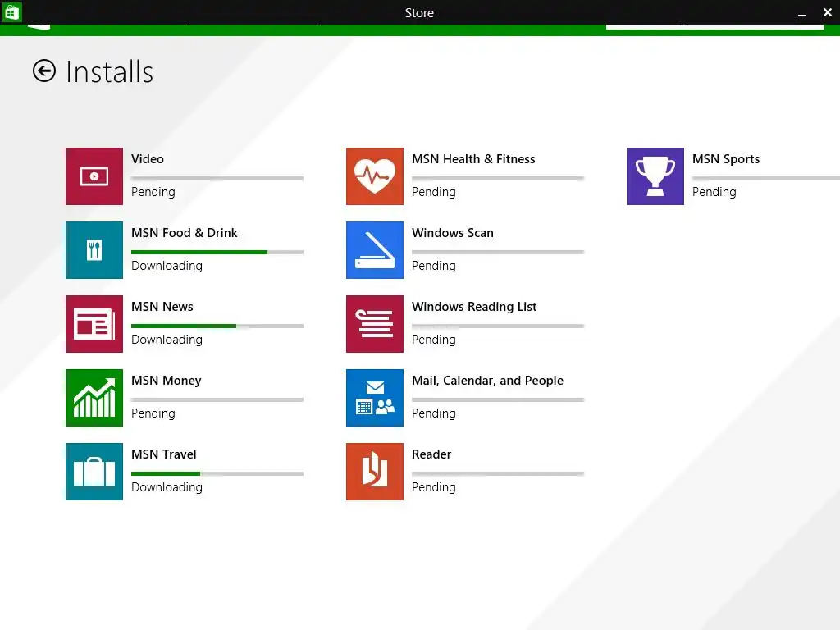This screenshot has height=630, width=840.
Task: Select the Windows Reading List icon
Action: (x=375, y=324)
